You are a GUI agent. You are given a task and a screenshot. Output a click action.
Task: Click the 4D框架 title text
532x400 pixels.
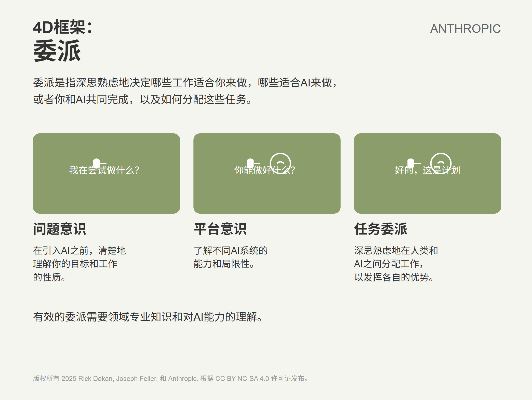coord(63,27)
